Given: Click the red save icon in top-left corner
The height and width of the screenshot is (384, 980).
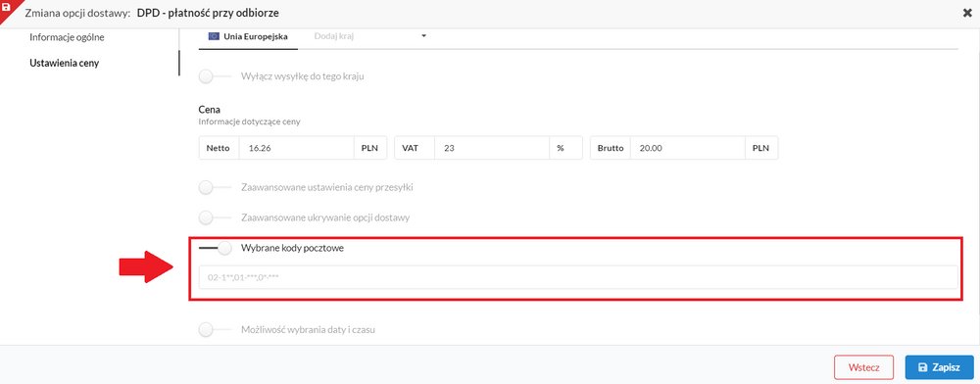Looking at the screenshot, I should point(6,6).
